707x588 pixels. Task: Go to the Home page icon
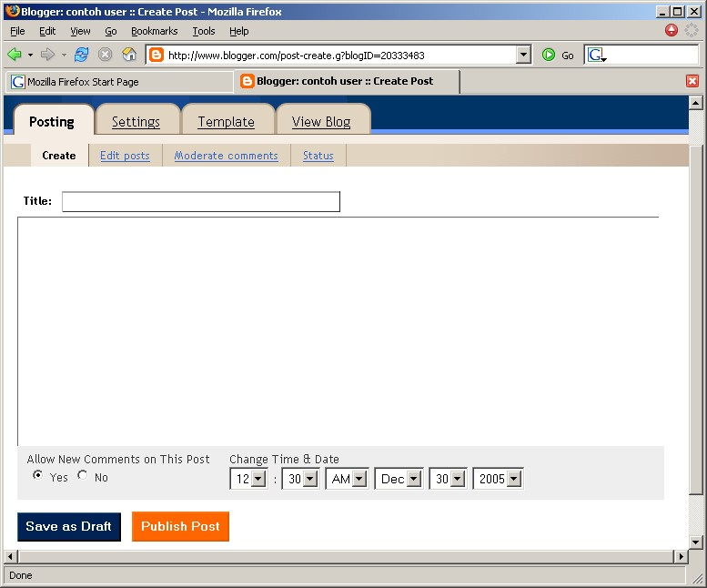pyautogui.click(x=129, y=55)
